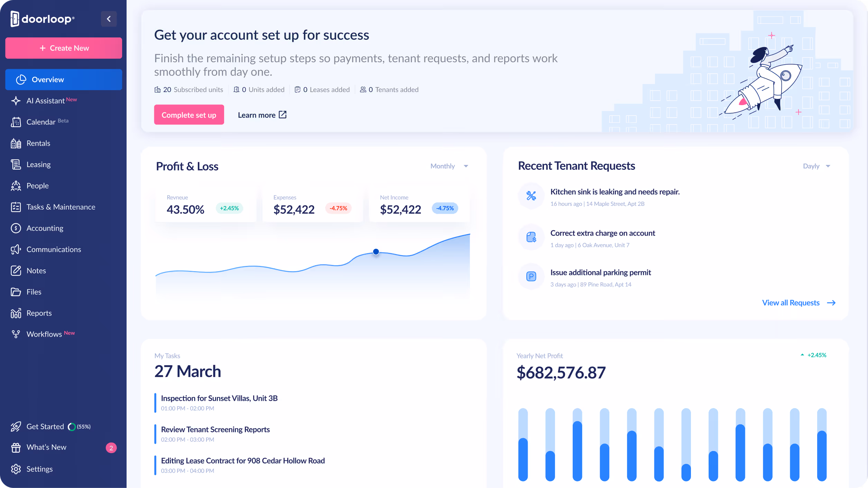Click the AI Assistant sparkle icon
The image size is (868, 488).
click(x=16, y=101)
